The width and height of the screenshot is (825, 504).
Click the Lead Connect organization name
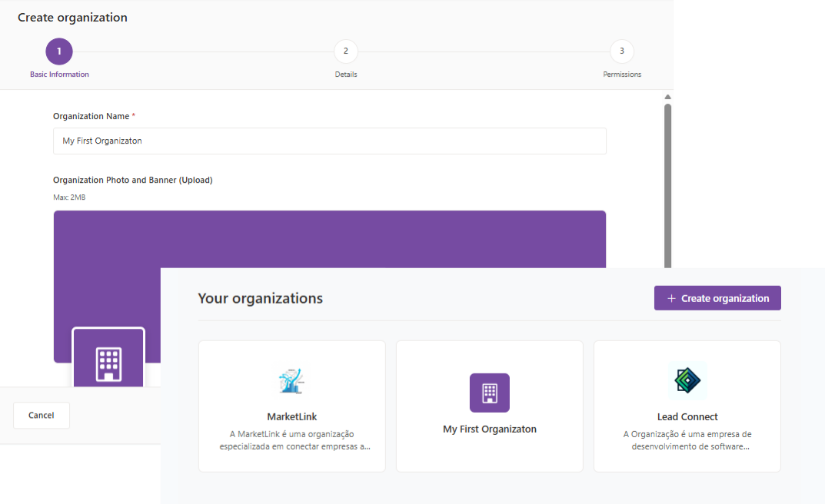point(687,417)
